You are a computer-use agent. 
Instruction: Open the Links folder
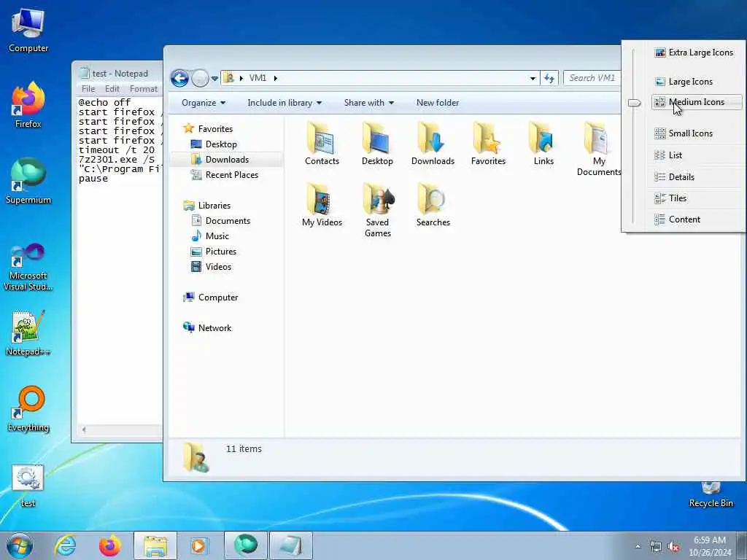(543, 144)
